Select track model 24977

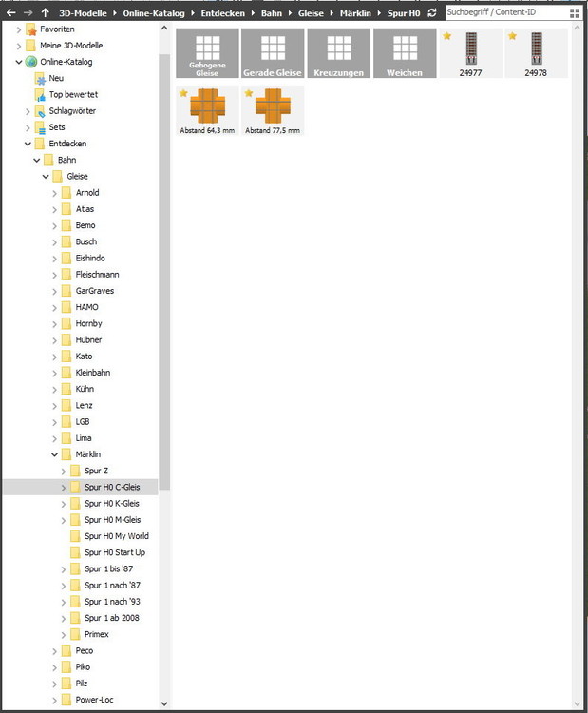click(x=470, y=53)
